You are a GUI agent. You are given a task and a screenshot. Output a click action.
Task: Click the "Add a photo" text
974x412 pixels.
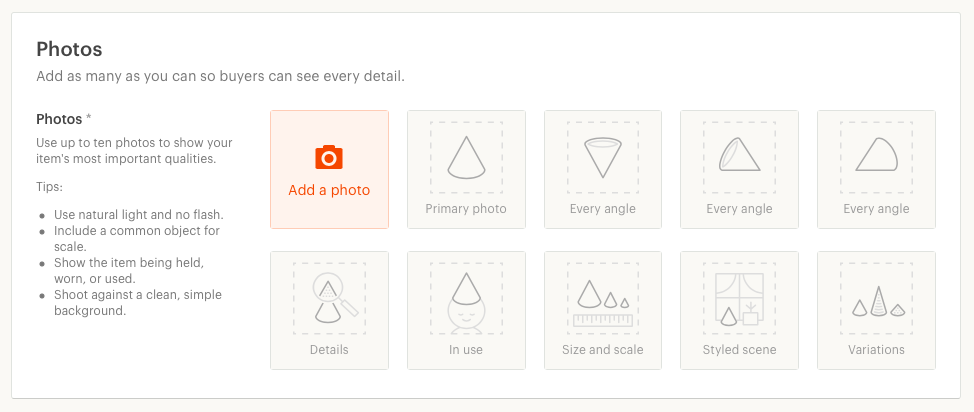[x=329, y=190]
